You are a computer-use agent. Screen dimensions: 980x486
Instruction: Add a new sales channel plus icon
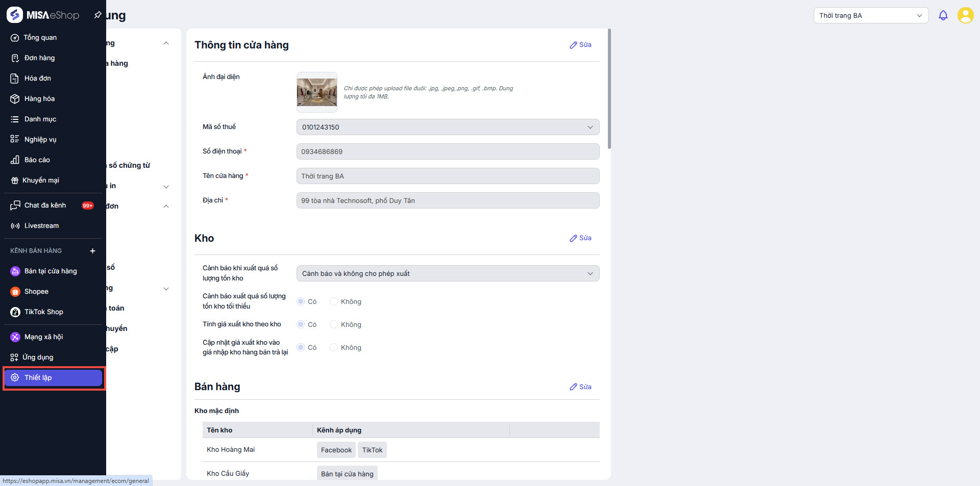pyautogui.click(x=92, y=251)
